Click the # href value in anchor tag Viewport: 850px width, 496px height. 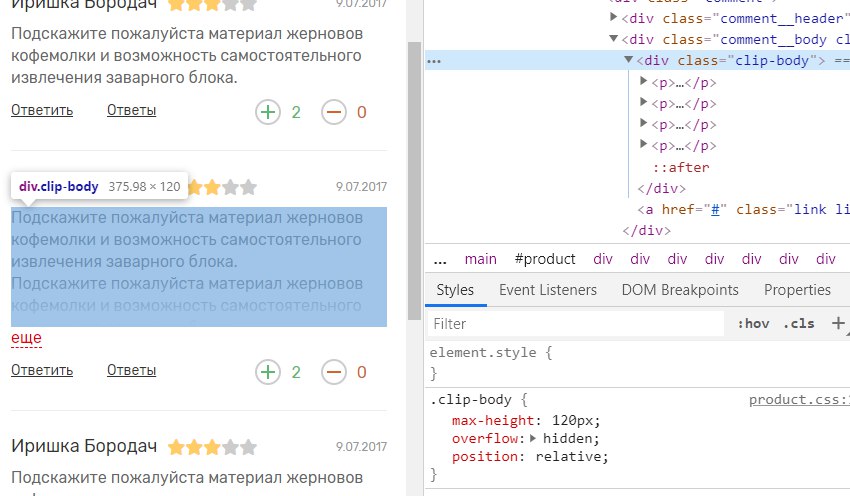pos(715,210)
